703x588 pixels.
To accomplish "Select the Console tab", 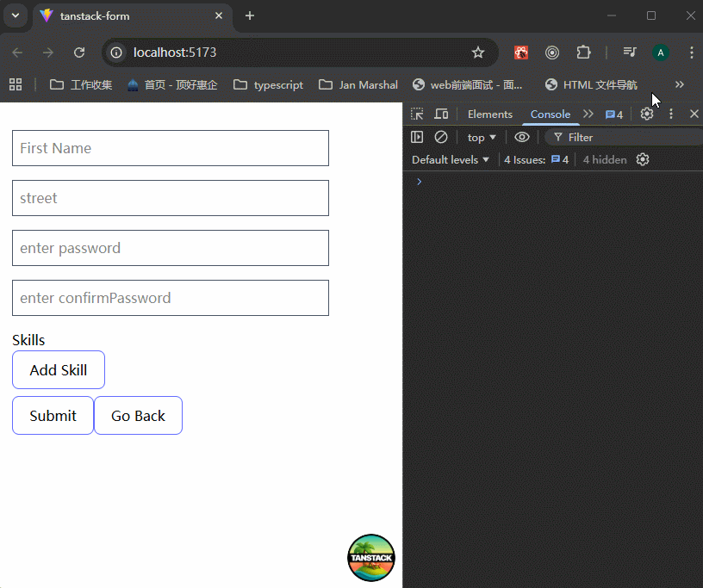I will coord(550,114).
